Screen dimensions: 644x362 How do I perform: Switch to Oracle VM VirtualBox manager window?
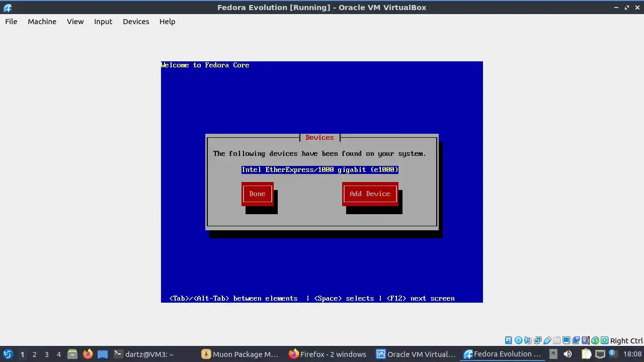pyautogui.click(x=416, y=354)
